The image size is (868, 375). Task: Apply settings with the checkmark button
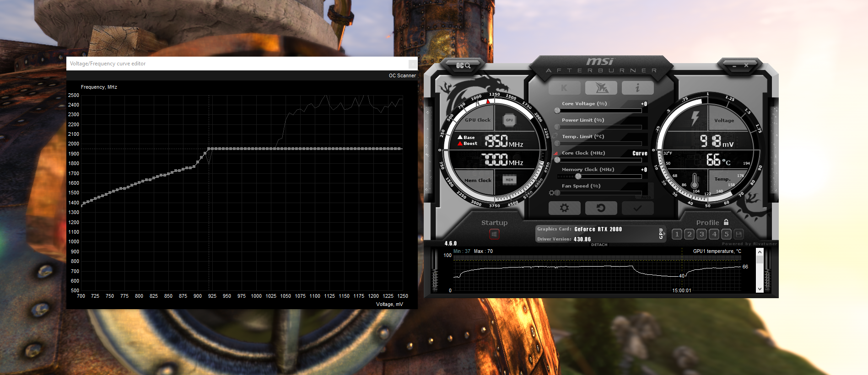click(x=638, y=208)
